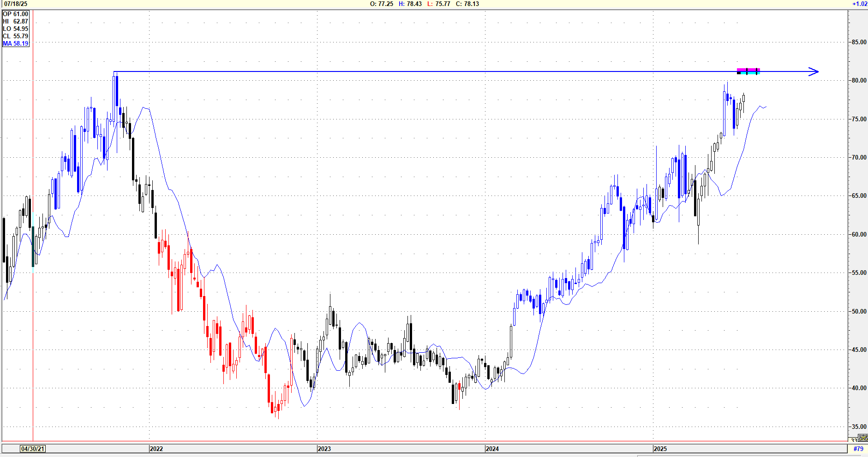Click the 55.00 price axis label
The image size is (868, 457).
tap(859, 273)
